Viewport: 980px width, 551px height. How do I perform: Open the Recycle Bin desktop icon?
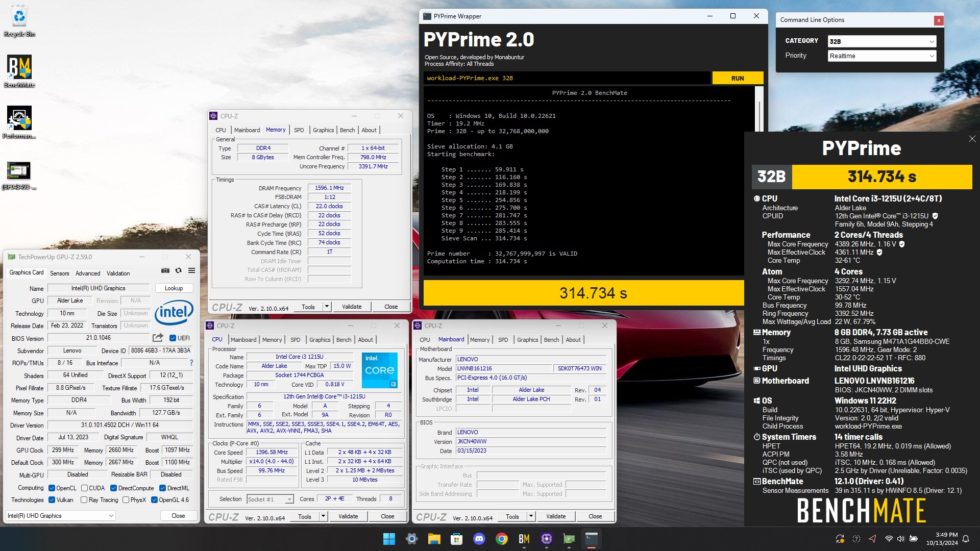point(19,21)
